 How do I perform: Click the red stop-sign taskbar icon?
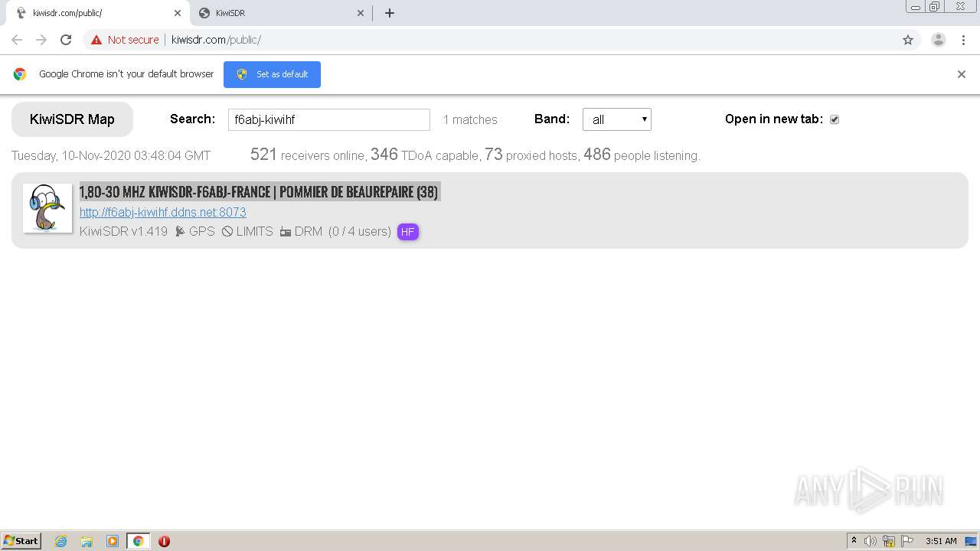[x=164, y=541]
